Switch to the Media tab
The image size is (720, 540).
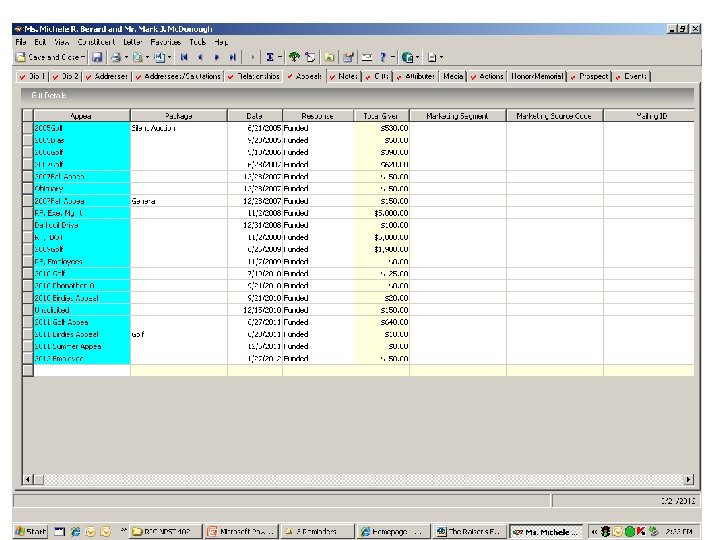pos(453,76)
